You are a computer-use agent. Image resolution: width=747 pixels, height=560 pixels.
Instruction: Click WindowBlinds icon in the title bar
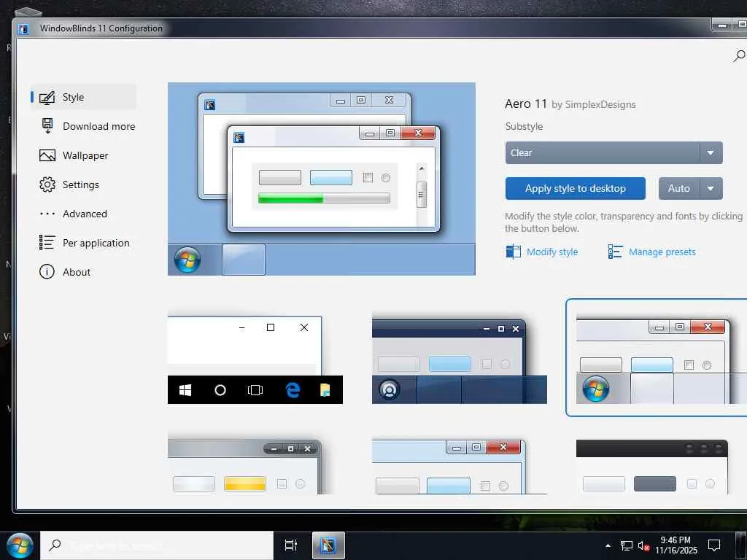click(23, 29)
